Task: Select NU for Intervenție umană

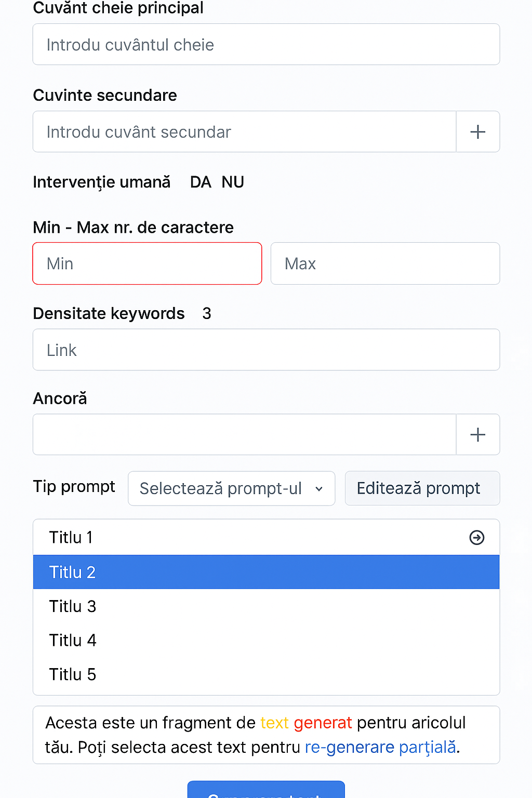Action: tap(233, 182)
